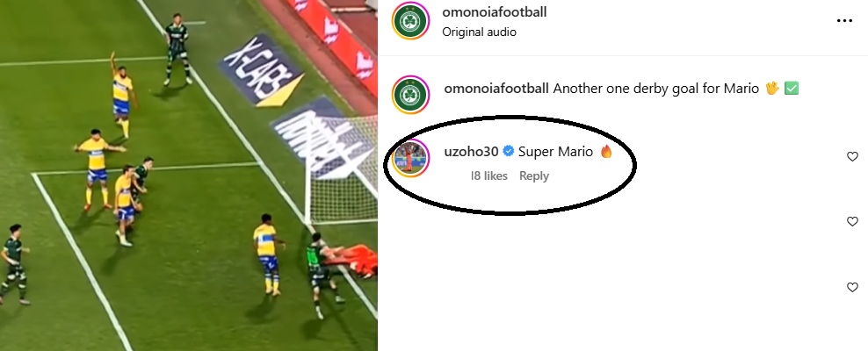868x351 pixels.
Task: Reply to the Super Mario comment
Action: tap(533, 175)
